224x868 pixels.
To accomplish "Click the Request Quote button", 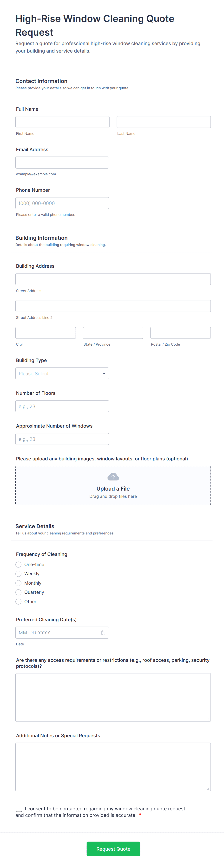I will tap(113, 848).
